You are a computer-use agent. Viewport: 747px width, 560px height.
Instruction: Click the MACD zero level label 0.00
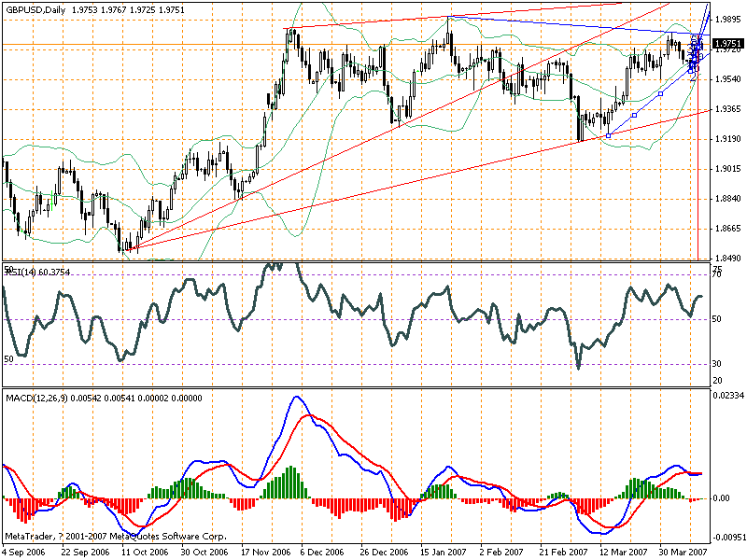(721, 498)
